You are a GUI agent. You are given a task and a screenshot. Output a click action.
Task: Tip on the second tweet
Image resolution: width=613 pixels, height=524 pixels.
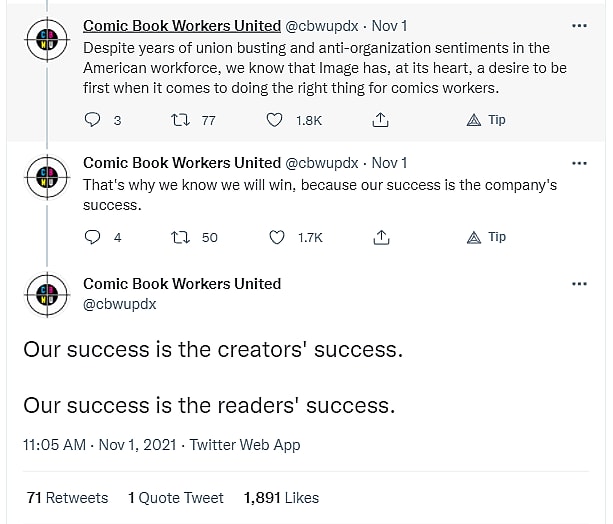click(486, 237)
